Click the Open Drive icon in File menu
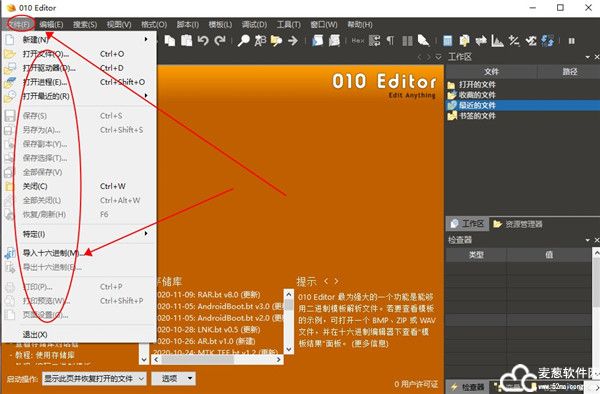600x394 pixels. (10, 68)
